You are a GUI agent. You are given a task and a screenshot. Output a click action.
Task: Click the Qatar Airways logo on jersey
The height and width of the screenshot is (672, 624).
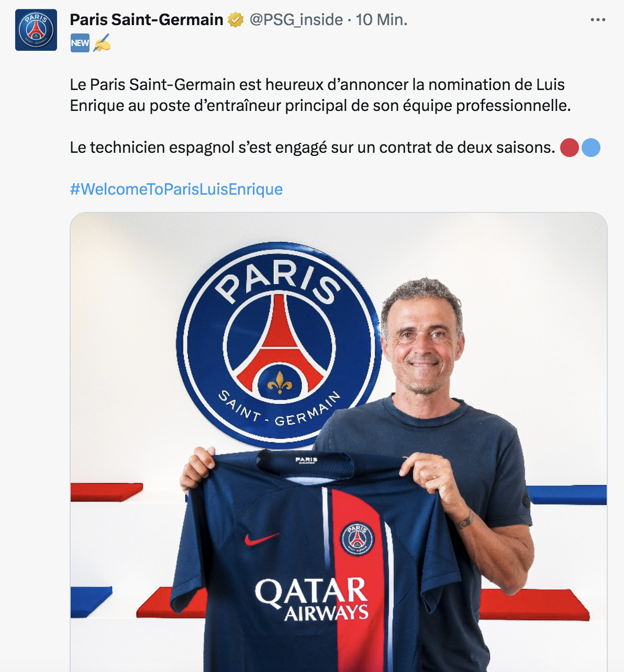[x=312, y=600]
